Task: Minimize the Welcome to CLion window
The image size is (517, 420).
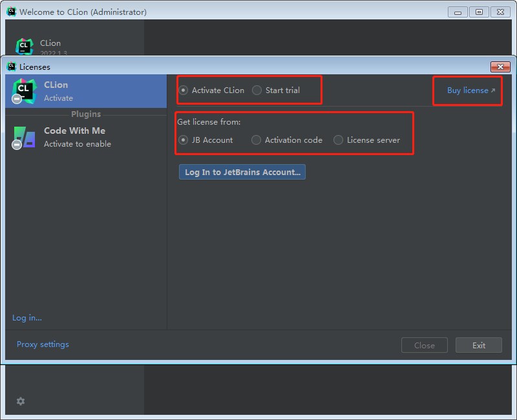Action: coord(458,12)
